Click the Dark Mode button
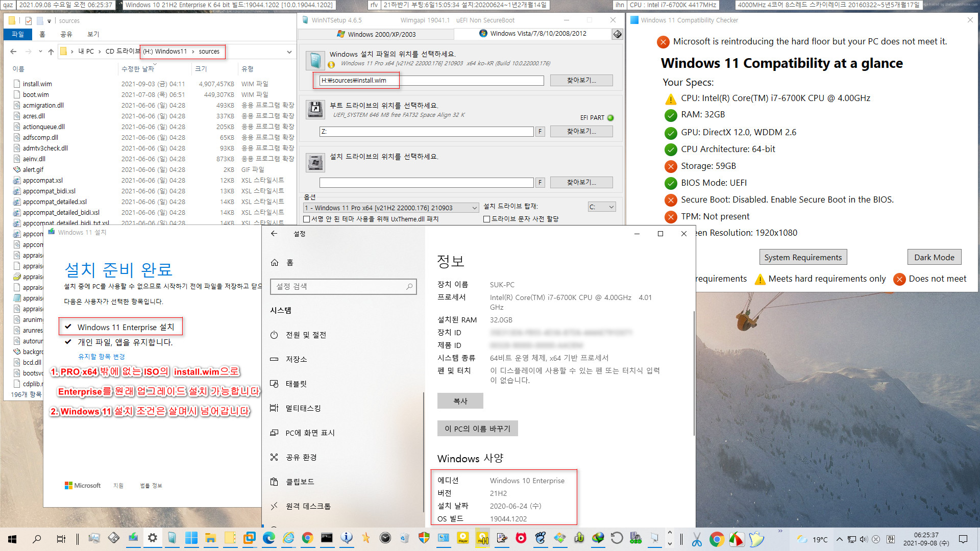Screen dimensions: 980x551 [x=934, y=258]
